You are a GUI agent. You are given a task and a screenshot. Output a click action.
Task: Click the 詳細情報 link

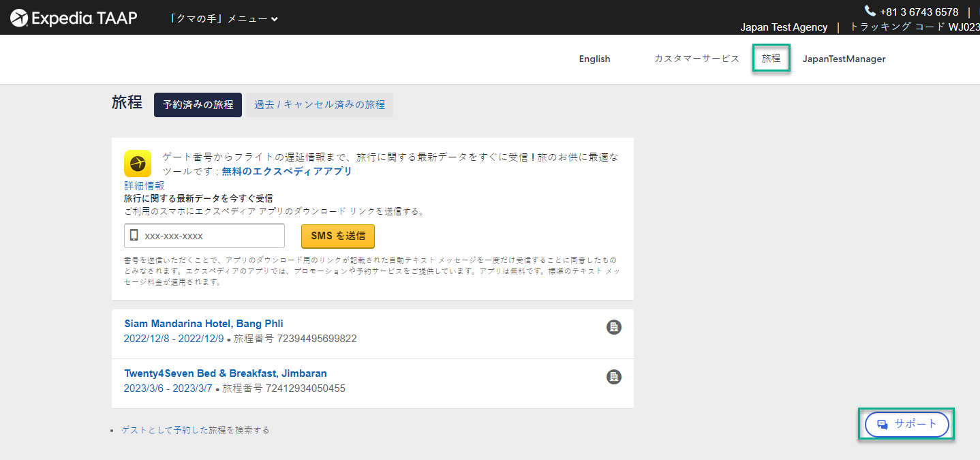(x=144, y=185)
